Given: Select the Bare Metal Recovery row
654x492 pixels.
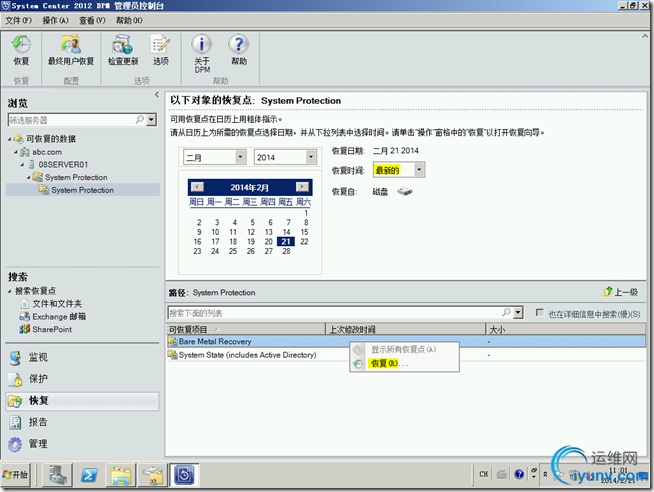Looking at the screenshot, I should click(x=405, y=341).
